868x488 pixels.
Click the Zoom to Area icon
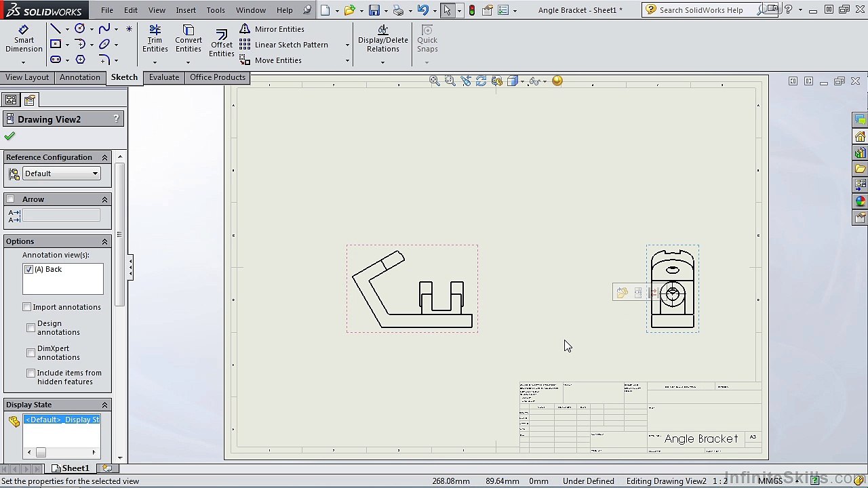click(450, 81)
